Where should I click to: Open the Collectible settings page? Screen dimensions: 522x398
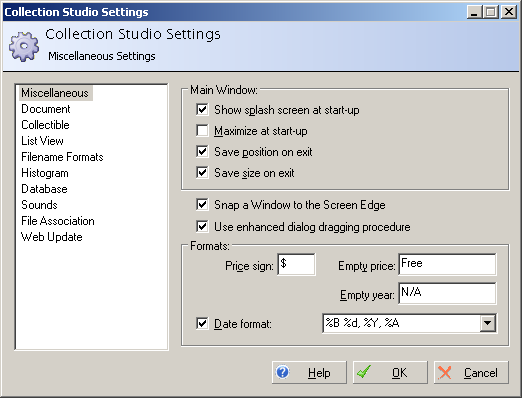pos(45,125)
